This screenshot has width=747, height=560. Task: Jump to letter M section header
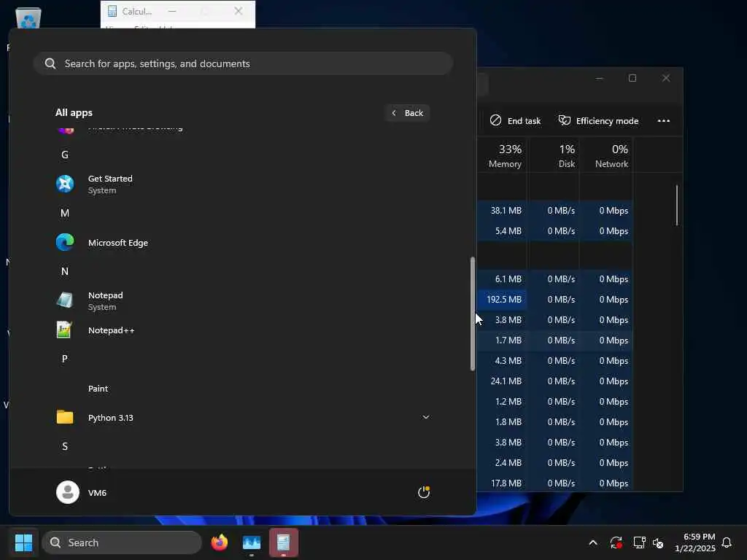click(x=65, y=213)
